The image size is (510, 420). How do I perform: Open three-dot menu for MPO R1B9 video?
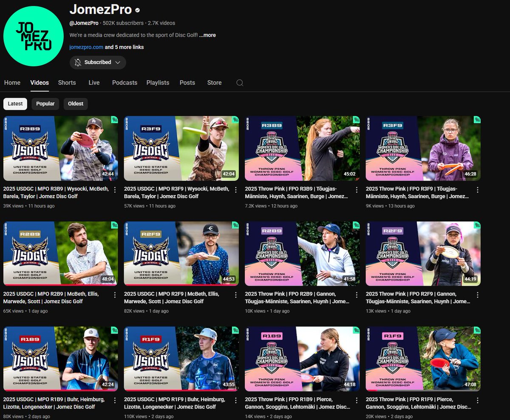tap(115, 400)
